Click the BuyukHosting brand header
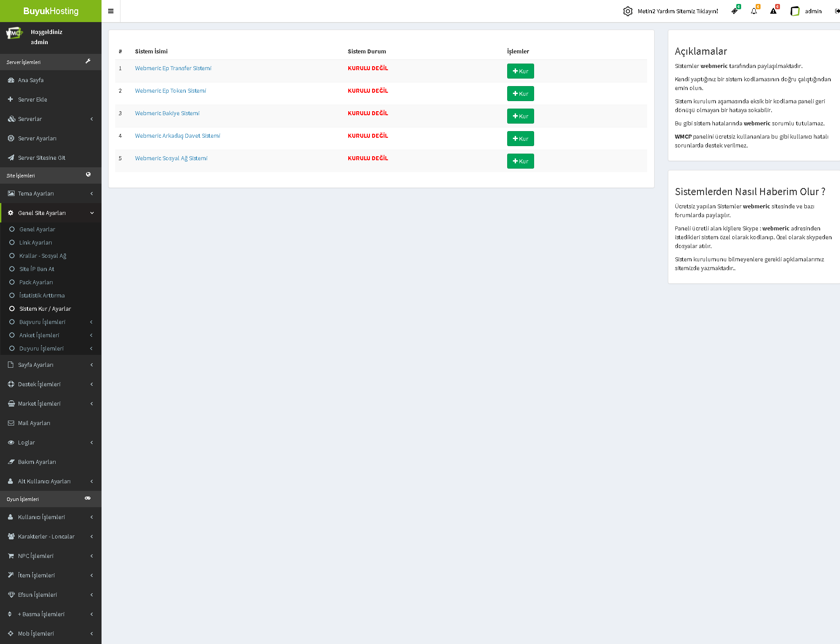Viewport: 840px width, 644px height. point(51,11)
